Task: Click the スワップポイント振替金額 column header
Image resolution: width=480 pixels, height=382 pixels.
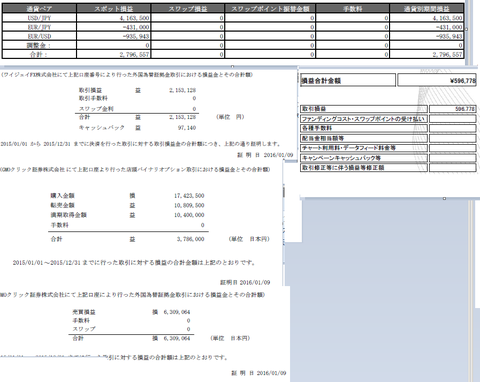Action: 270,9
